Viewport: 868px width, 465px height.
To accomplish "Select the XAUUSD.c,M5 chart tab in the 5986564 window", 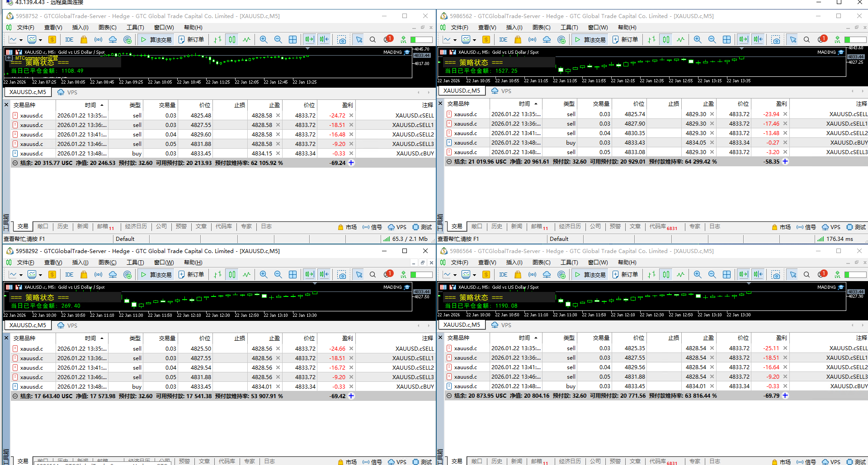I will coord(462,325).
